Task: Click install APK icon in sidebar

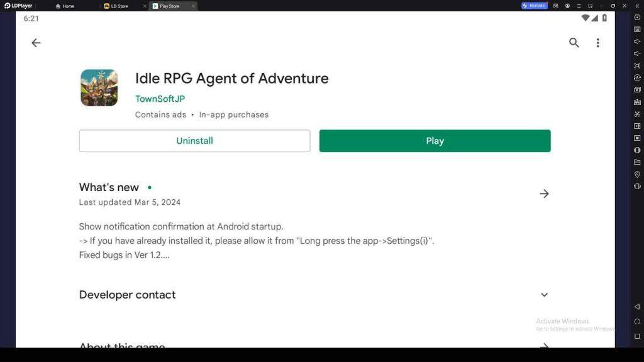Action: click(637, 102)
